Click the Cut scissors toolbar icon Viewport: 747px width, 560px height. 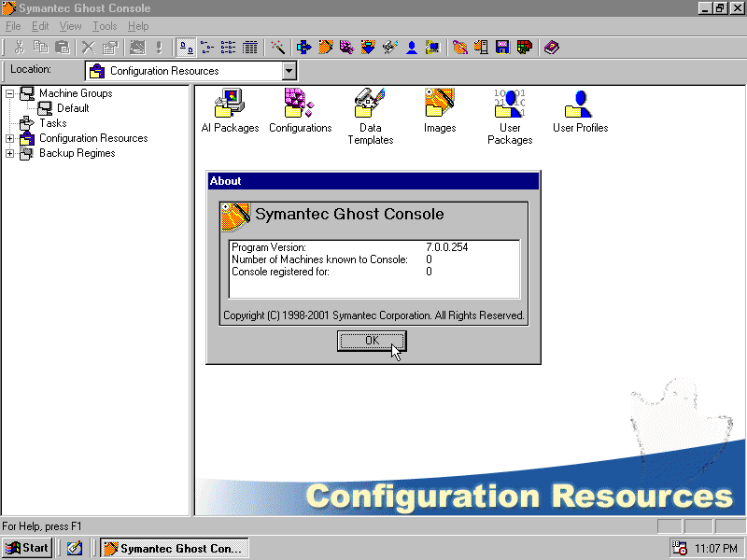point(19,48)
